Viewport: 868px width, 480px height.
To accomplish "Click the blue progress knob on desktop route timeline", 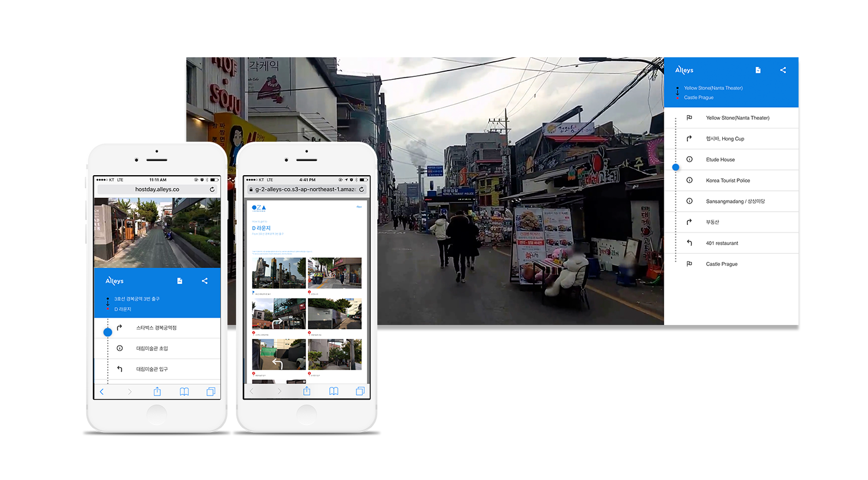I will tap(675, 167).
